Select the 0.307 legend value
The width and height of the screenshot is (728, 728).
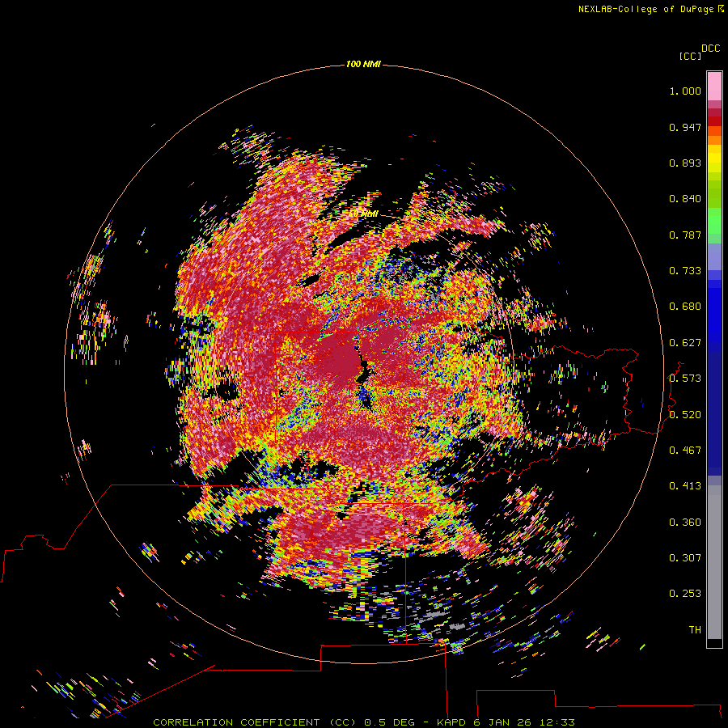(x=685, y=558)
